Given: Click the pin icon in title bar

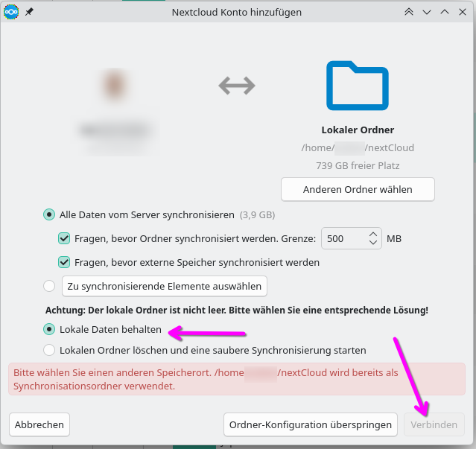Looking at the screenshot, I should pos(29,12).
